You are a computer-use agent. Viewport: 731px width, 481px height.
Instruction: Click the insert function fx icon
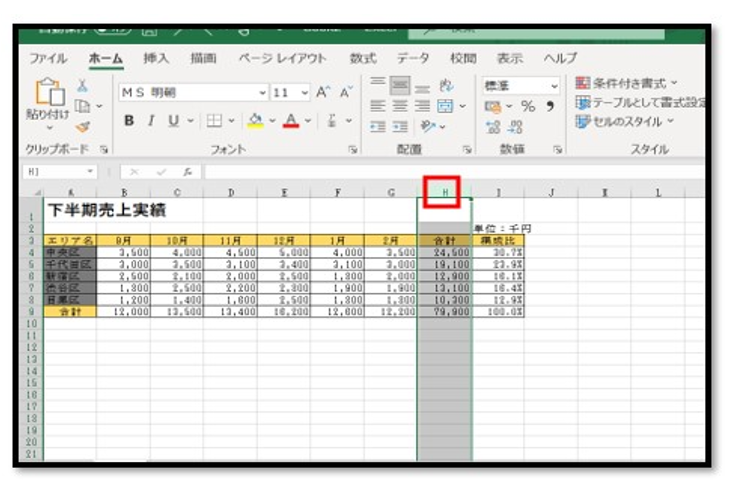[x=187, y=172]
